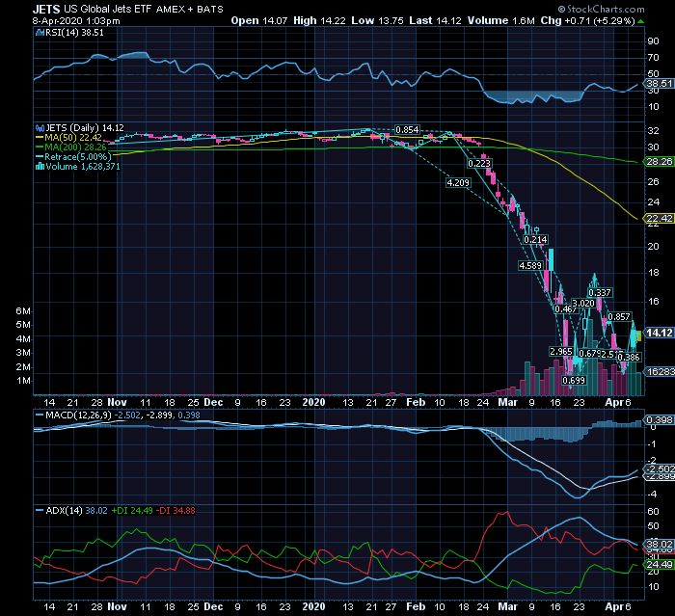This screenshot has height=616, width=675.
Task: Click the 3.020 retracement label
Action: click(583, 304)
